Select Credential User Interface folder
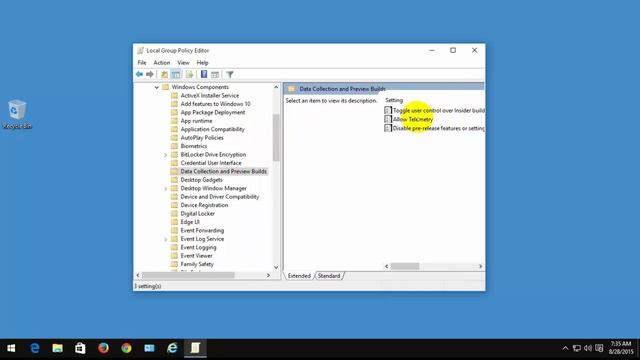This screenshot has height=360, width=640. click(211, 163)
